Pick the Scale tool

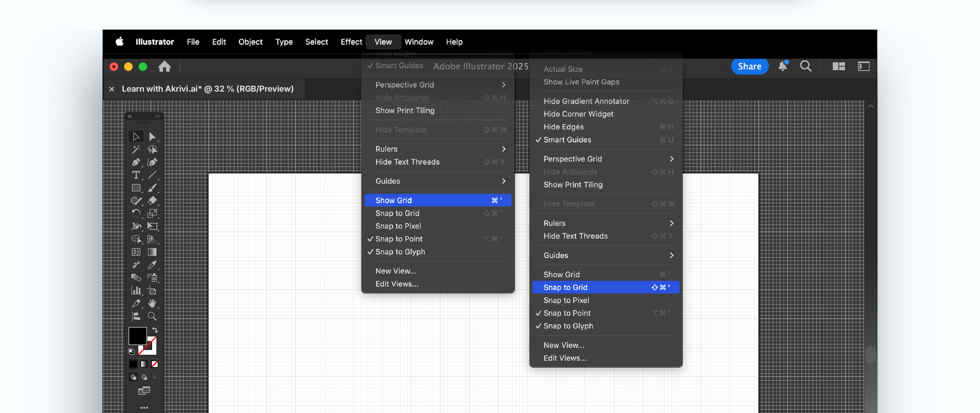[x=152, y=214]
